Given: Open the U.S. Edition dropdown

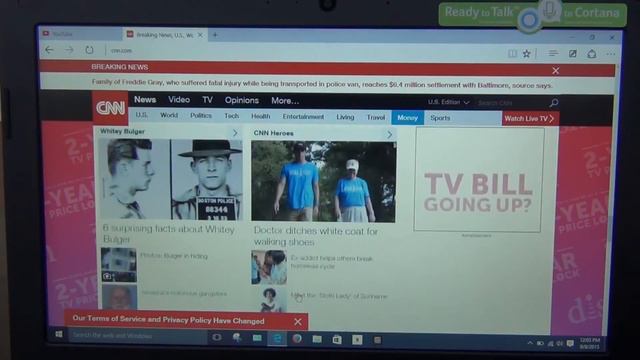Looking at the screenshot, I should [x=448, y=102].
